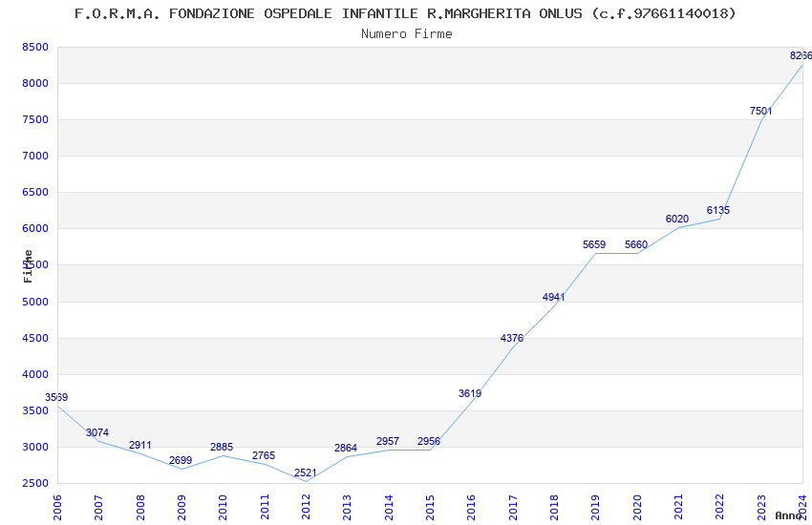Click data label 4941
The width and height of the screenshot is (812, 525).
[x=553, y=297]
